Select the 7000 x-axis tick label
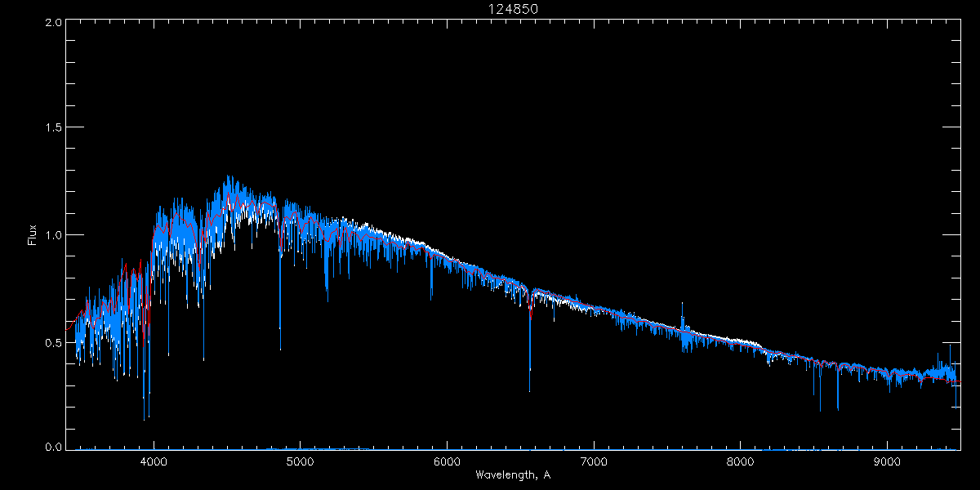 (594, 460)
